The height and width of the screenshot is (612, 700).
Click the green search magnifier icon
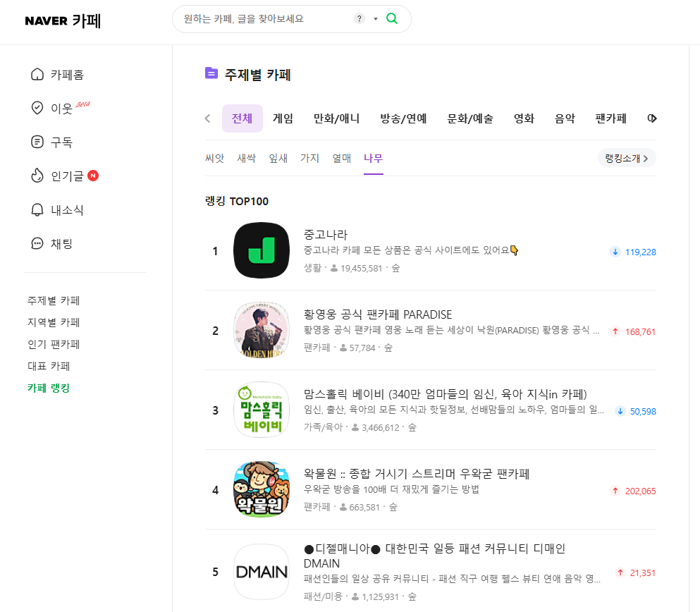tap(391, 19)
